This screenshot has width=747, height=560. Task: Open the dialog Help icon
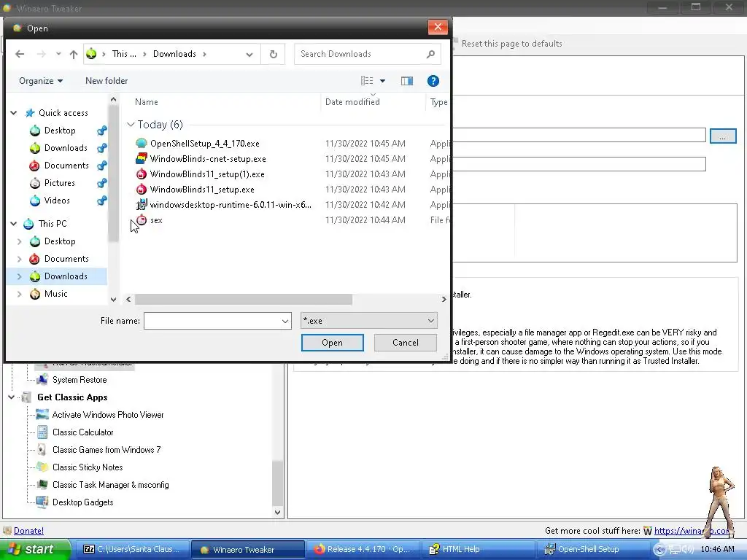(x=433, y=81)
